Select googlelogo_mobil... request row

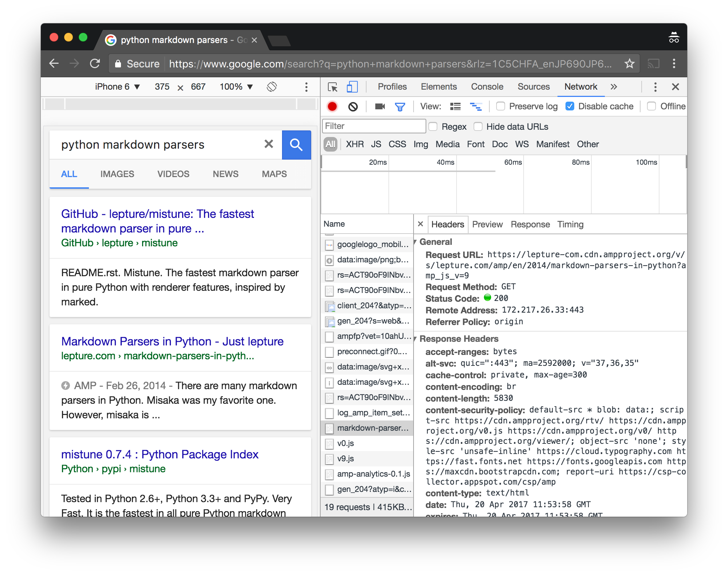[x=367, y=245]
